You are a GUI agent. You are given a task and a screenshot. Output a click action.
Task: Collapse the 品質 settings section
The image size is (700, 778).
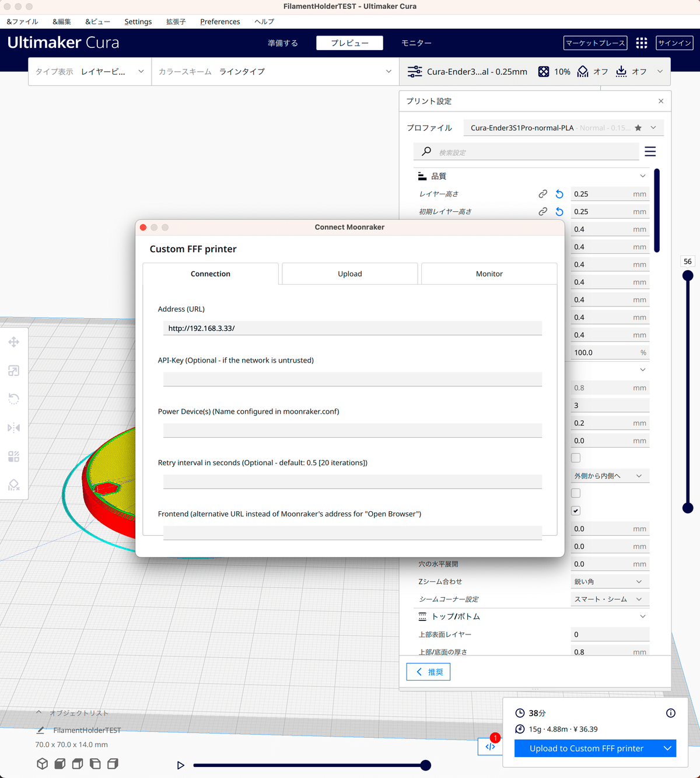coord(643,176)
